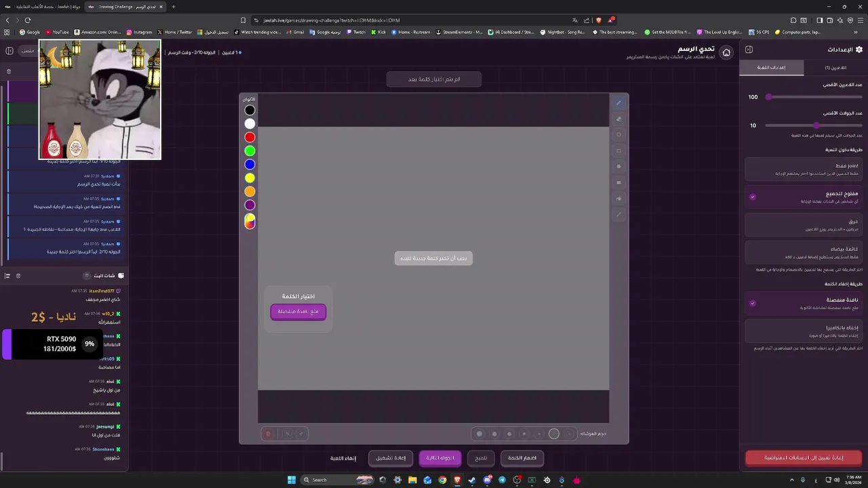The image size is (868, 488).
Task: Click 'فتح نافذة منفصلة' button
Action: click(298, 312)
